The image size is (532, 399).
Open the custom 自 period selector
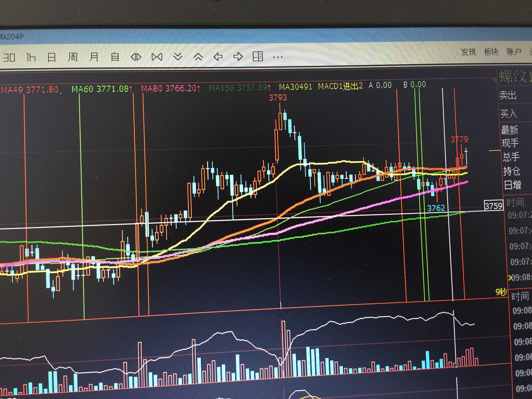(x=115, y=57)
